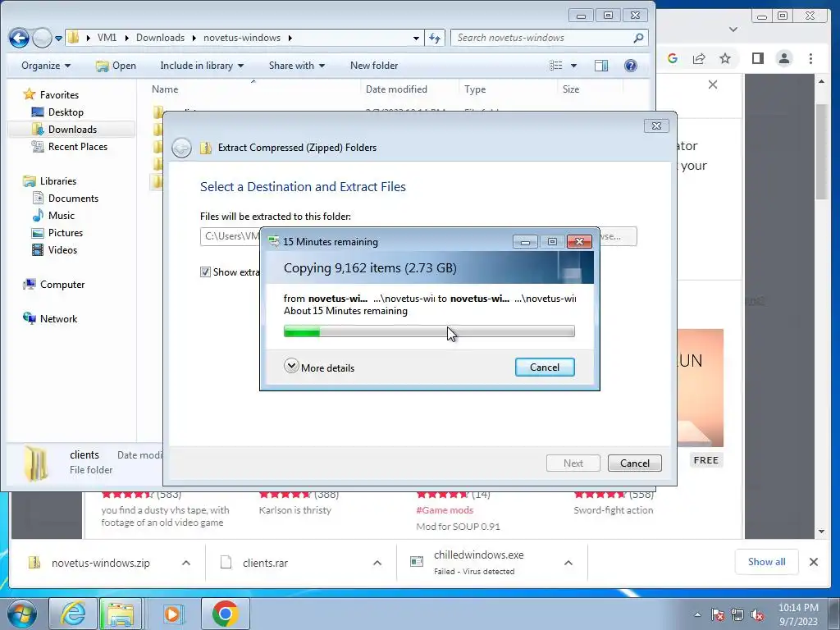Screen dimensions: 840x630
Task: Click the refresh button beside address bar
Action: click(x=435, y=38)
